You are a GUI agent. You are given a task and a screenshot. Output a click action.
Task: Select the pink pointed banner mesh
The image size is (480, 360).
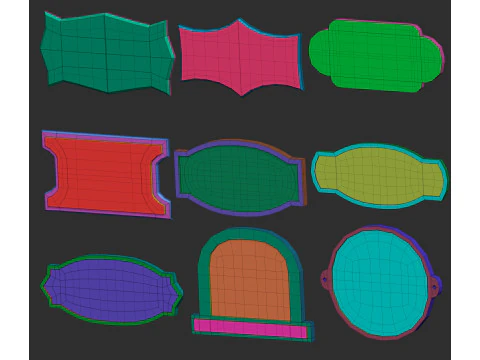pyautogui.click(x=240, y=57)
